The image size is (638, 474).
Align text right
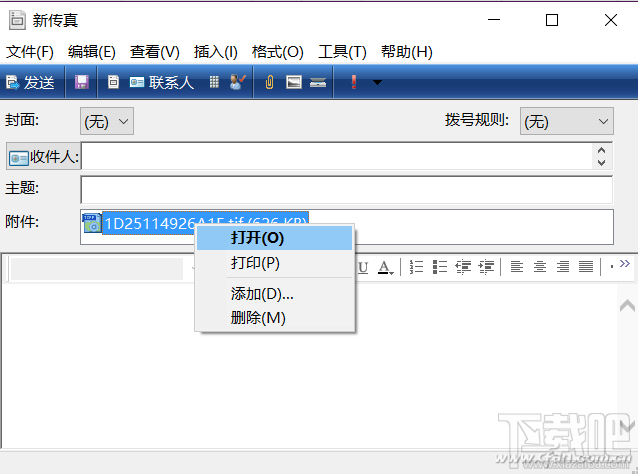tap(563, 267)
